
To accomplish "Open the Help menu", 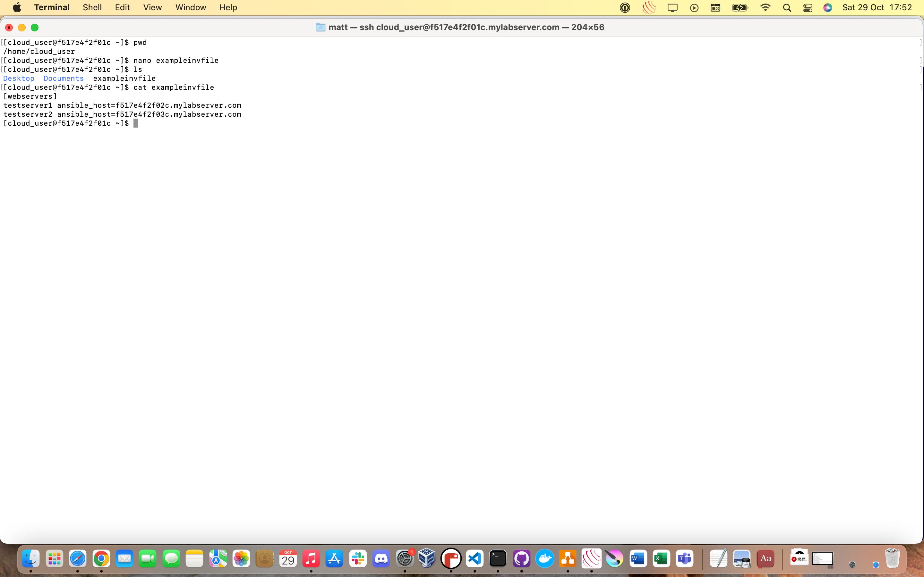I will point(228,8).
